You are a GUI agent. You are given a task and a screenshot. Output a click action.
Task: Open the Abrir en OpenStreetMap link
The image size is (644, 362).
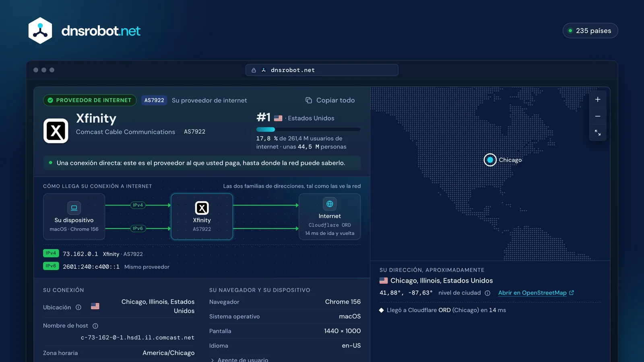click(x=536, y=293)
